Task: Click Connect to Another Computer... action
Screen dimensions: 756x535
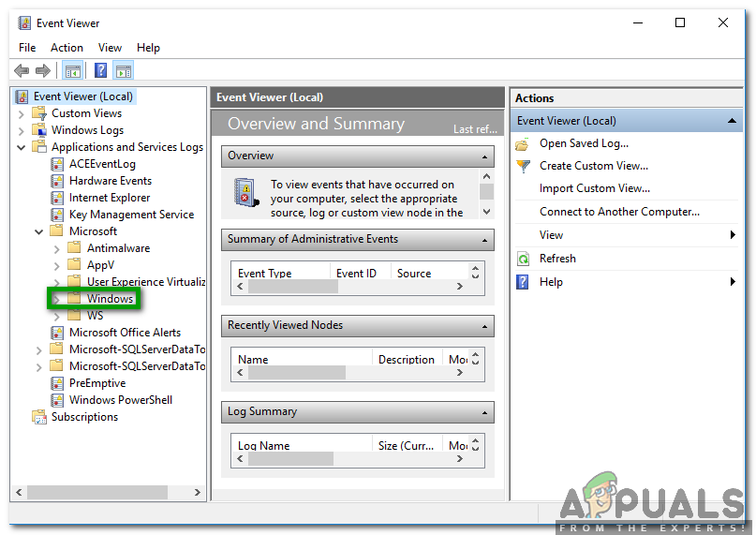Action: [x=619, y=212]
